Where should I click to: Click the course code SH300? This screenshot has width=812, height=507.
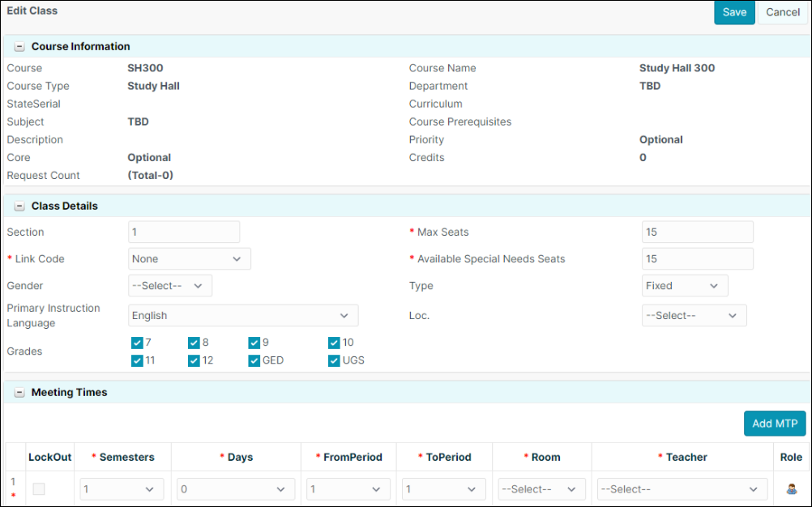click(x=145, y=68)
